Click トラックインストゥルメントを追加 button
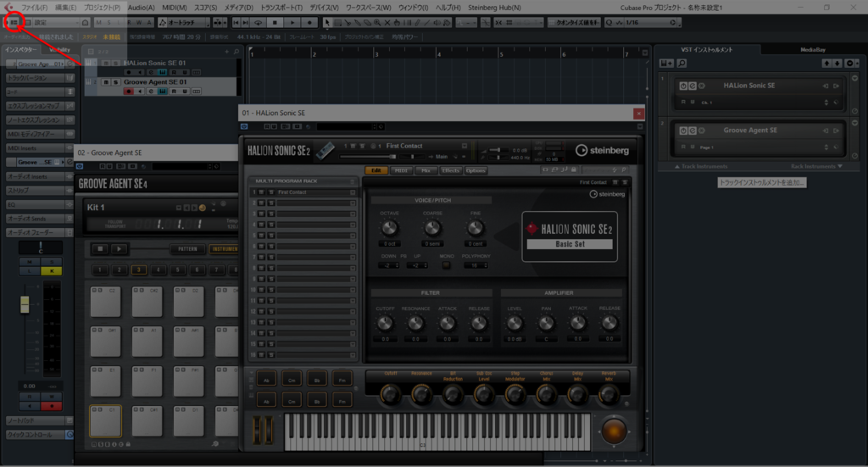 (x=762, y=182)
